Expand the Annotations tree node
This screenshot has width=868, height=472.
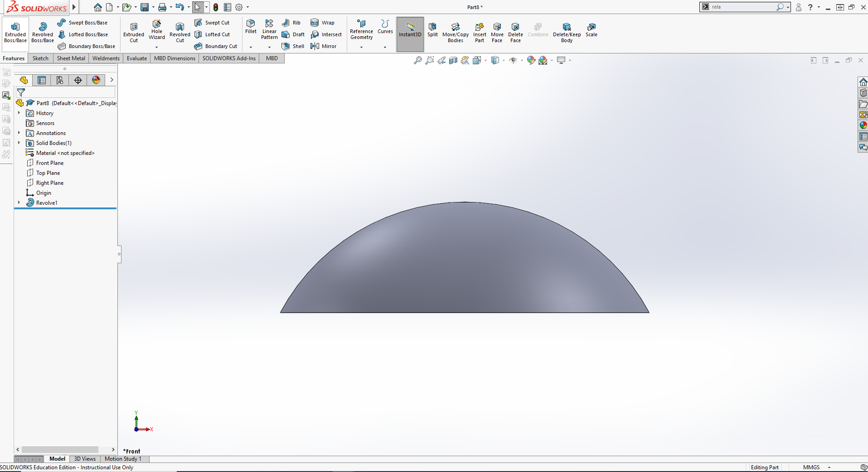19,133
